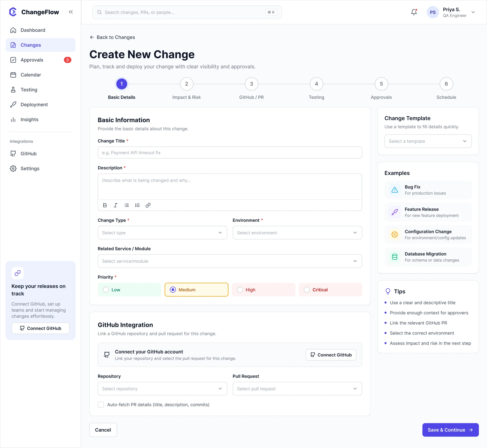Click the Approvals checkbox icon in sidebar

13,60
